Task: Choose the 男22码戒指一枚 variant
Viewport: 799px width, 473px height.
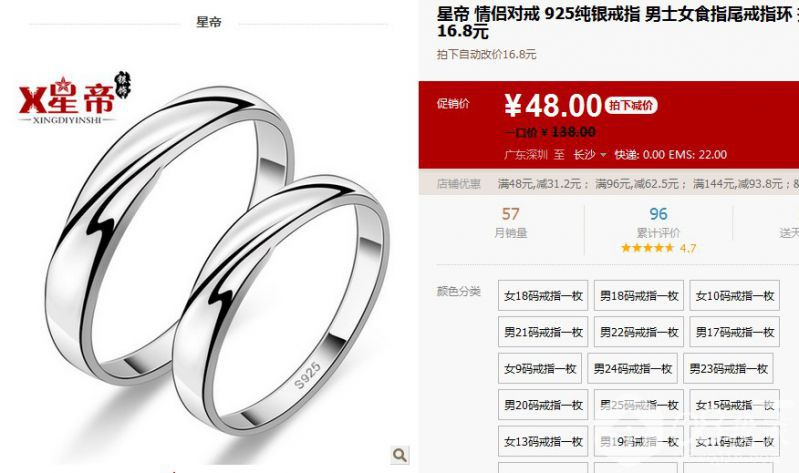Action: click(638, 332)
